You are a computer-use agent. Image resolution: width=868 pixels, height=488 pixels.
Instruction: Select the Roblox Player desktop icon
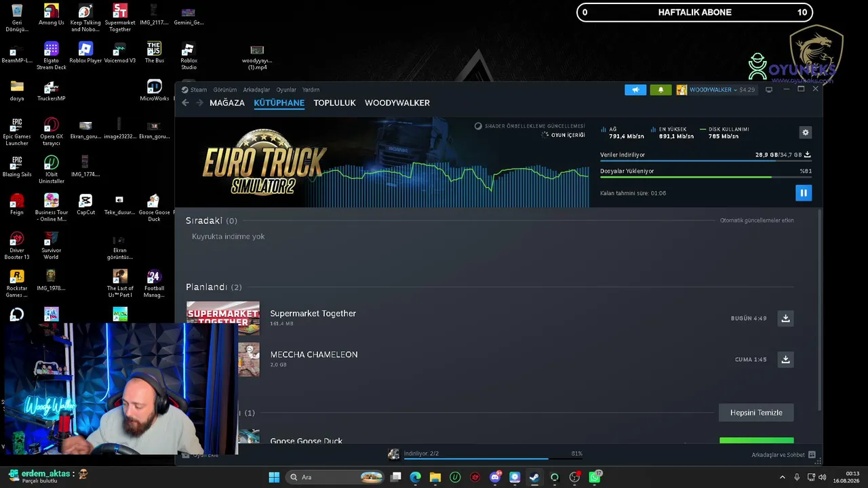(85, 53)
